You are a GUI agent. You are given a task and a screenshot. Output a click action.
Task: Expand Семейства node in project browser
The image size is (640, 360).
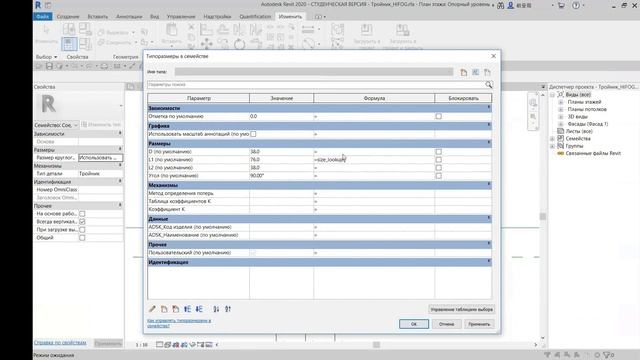tap(553, 139)
